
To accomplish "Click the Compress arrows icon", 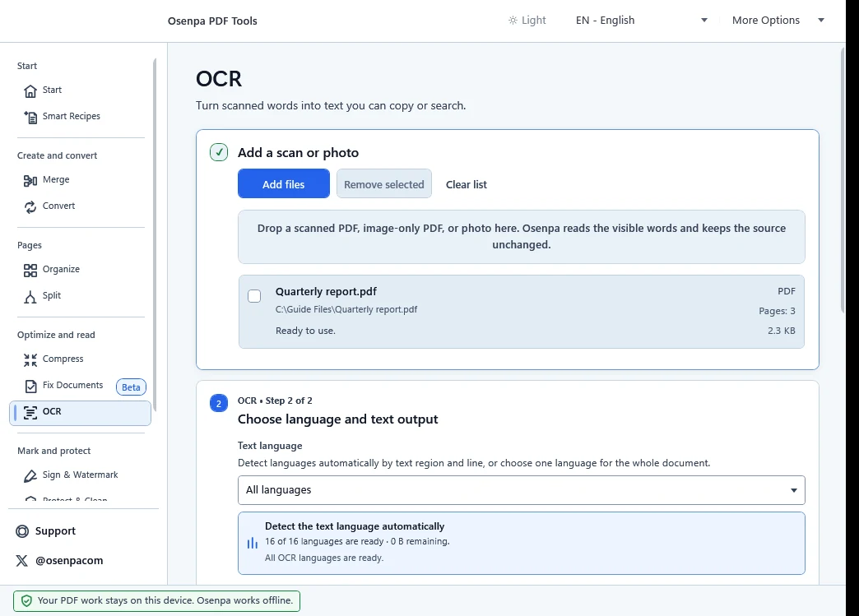I will (30, 359).
